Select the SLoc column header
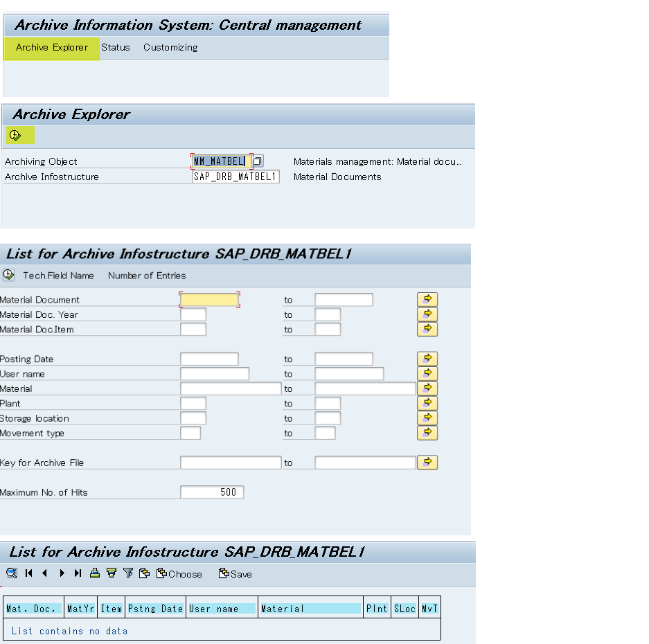Image resolution: width=649 pixels, height=644 pixels. [x=404, y=609]
